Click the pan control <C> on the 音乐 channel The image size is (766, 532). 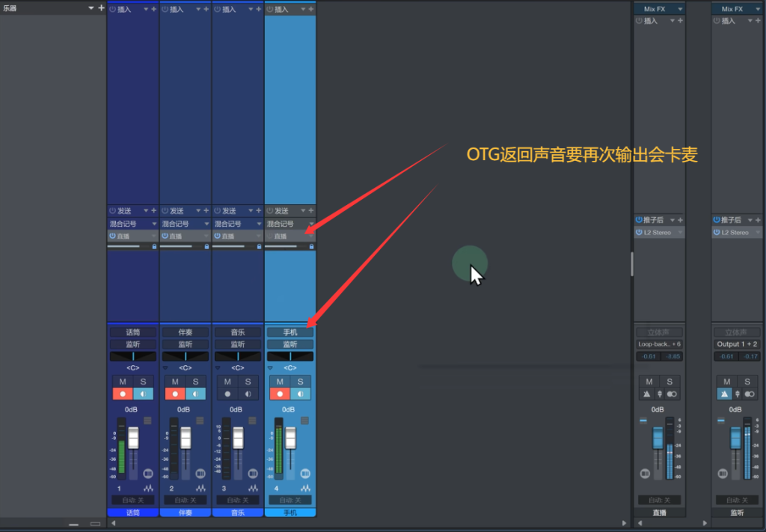238,368
